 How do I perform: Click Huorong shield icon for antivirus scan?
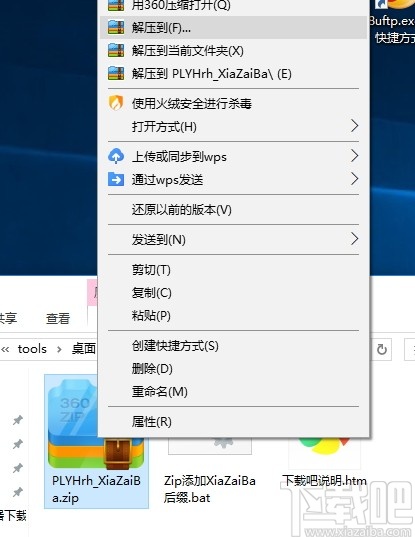coord(116,102)
